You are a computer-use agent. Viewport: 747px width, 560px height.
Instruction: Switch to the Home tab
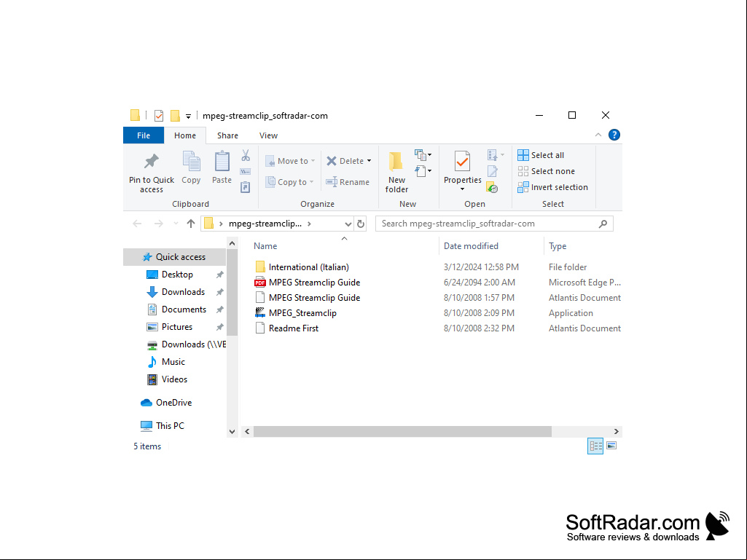185,135
